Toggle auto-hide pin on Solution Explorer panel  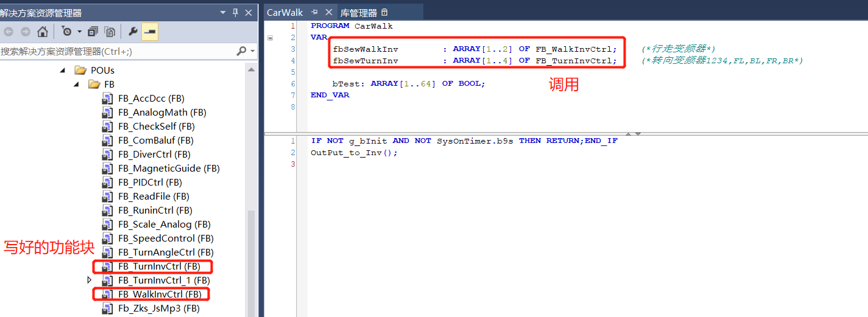point(236,13)
